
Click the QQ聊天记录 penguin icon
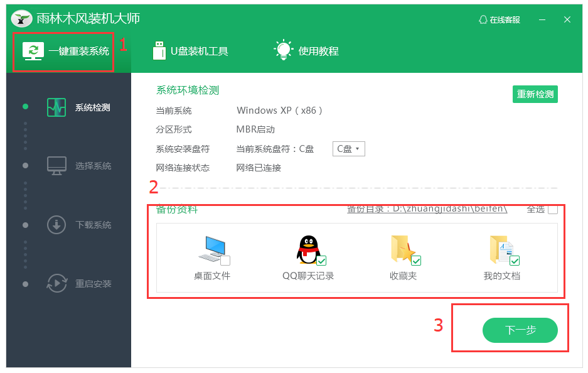pyautogui.click(x=307, y=249)
